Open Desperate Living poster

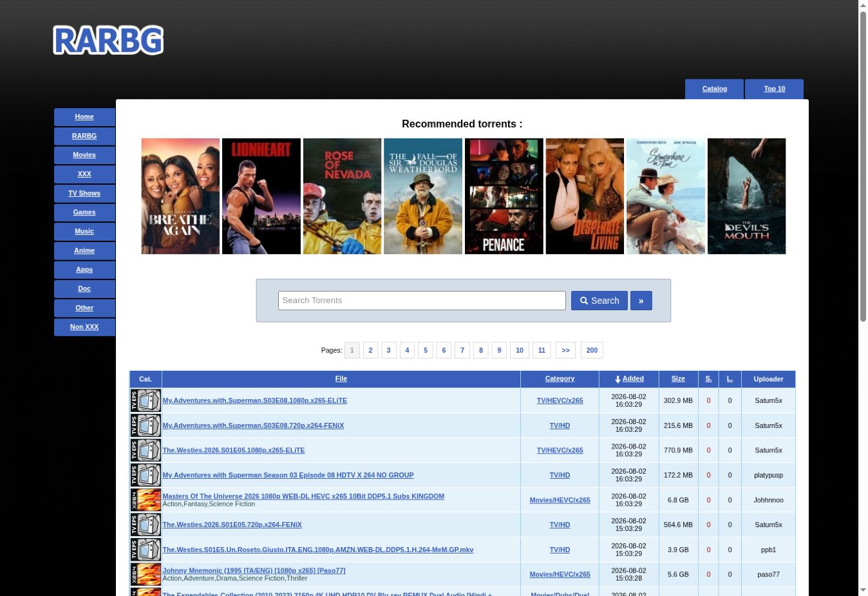click(585, 196)
